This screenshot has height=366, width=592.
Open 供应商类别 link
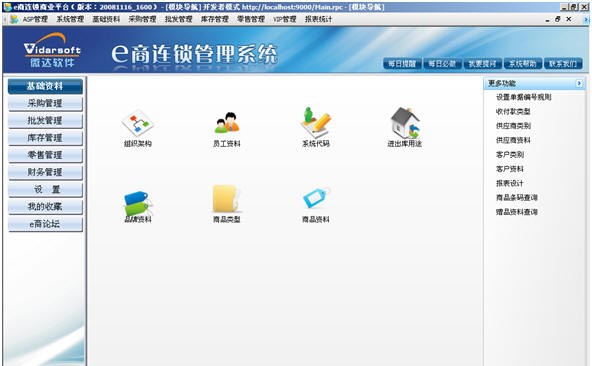click(513, 126)
